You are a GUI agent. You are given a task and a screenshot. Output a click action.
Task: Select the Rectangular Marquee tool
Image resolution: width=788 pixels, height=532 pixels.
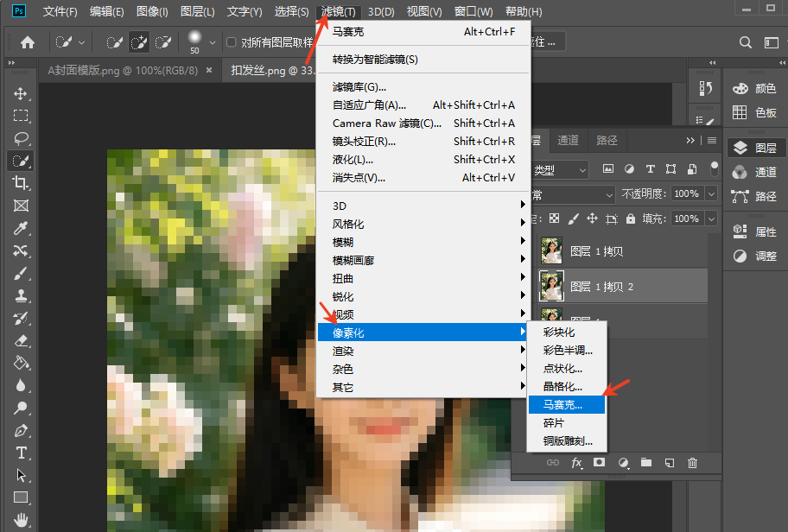21,116
